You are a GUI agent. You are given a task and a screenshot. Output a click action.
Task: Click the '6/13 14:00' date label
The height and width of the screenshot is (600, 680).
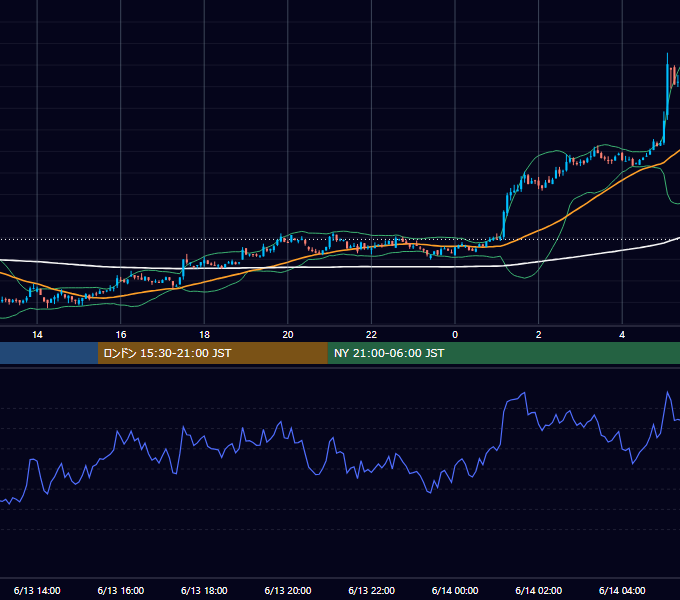[37, 590]
